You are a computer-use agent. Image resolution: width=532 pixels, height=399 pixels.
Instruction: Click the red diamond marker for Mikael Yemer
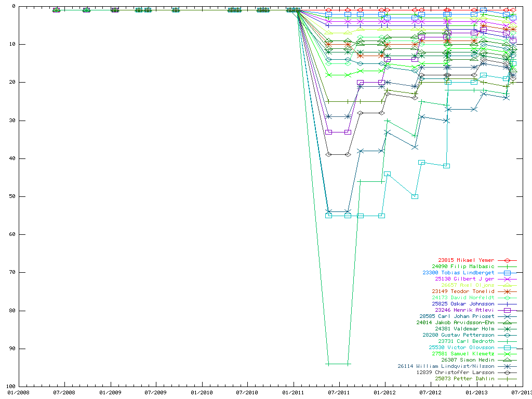click(x=507, y=260)
